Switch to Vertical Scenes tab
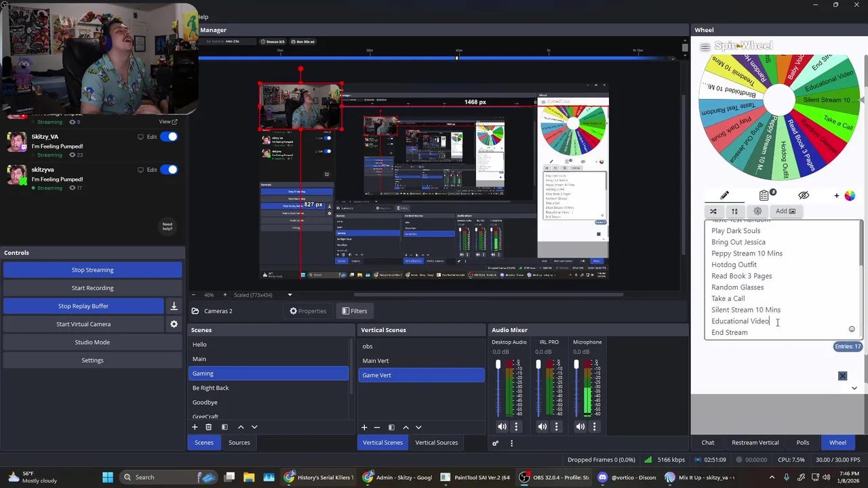Image resolution: width=868 pixels, height=488 pixels. (382, 443)
